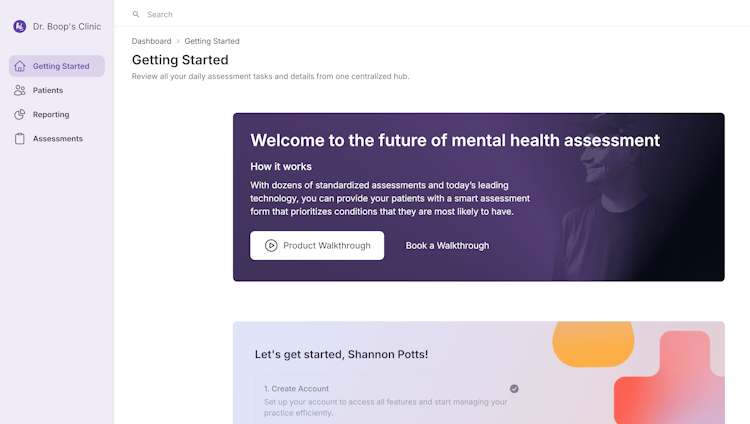Select Assessments in the sidebar menu
The height and width of the screenshot is (424, 750).
[58, 138]
